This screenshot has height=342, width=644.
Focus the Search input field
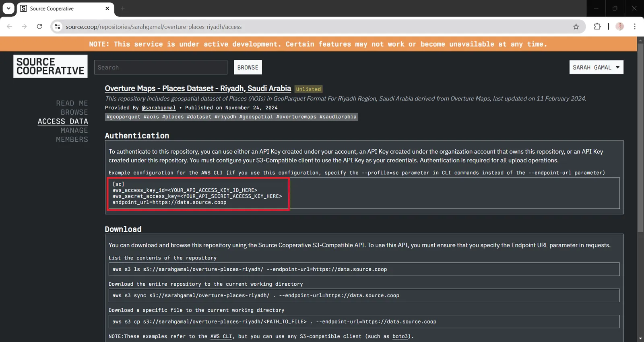[161, 67]
